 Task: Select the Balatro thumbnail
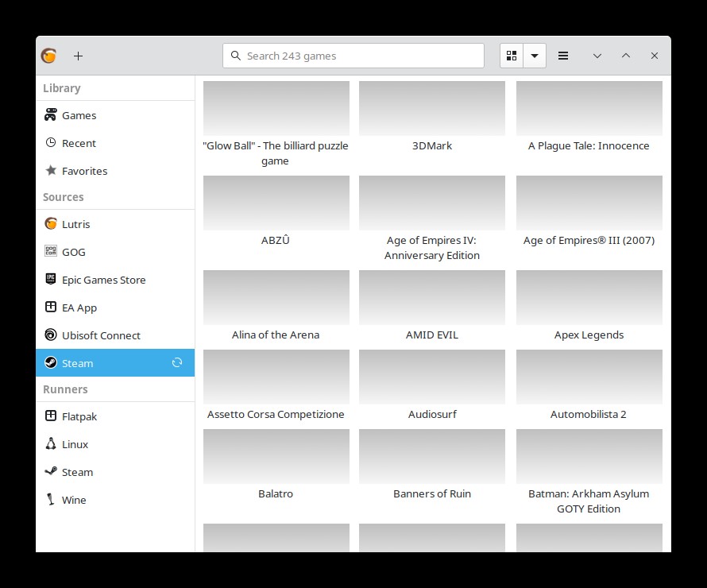[276, 456]
